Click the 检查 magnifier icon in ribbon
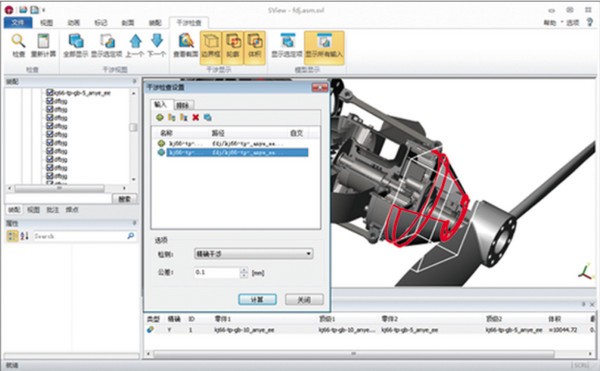600x371 pixels. tap(18, 41)
